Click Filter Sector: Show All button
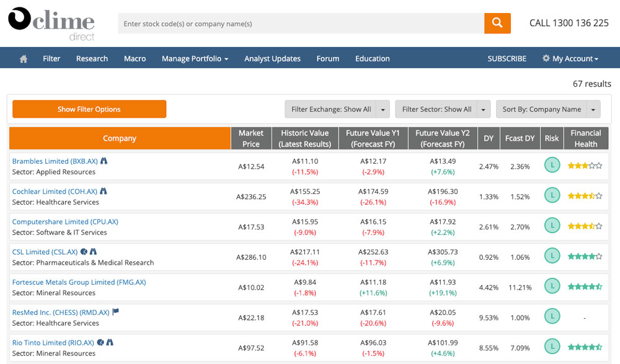The height and width of the screenshot is (364, 620). 436,109
